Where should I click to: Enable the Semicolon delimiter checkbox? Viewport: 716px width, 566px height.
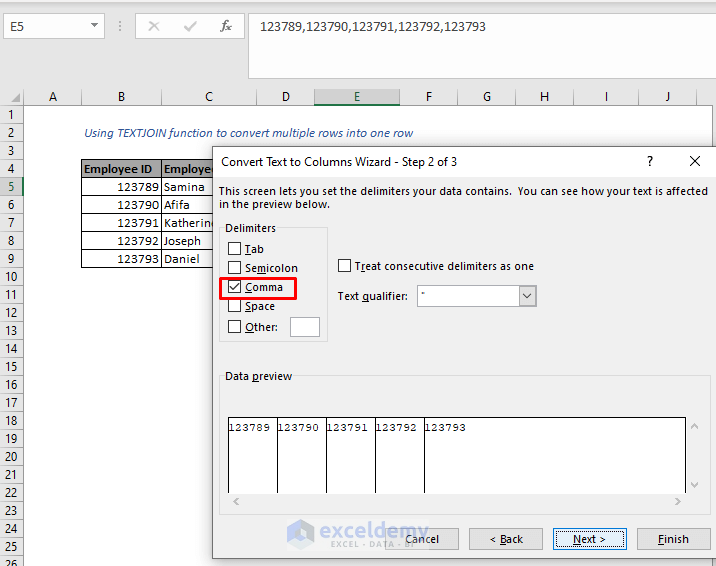234,267
